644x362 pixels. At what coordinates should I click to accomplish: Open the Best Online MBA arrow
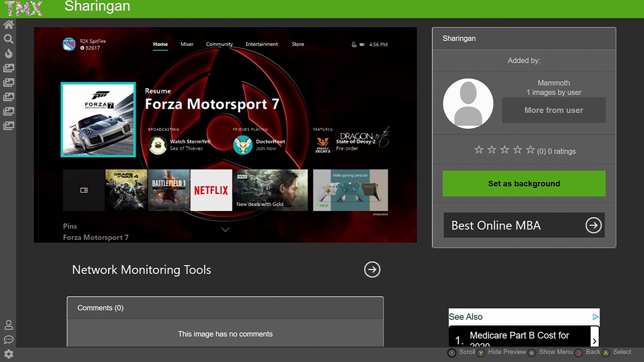(593, 225)
